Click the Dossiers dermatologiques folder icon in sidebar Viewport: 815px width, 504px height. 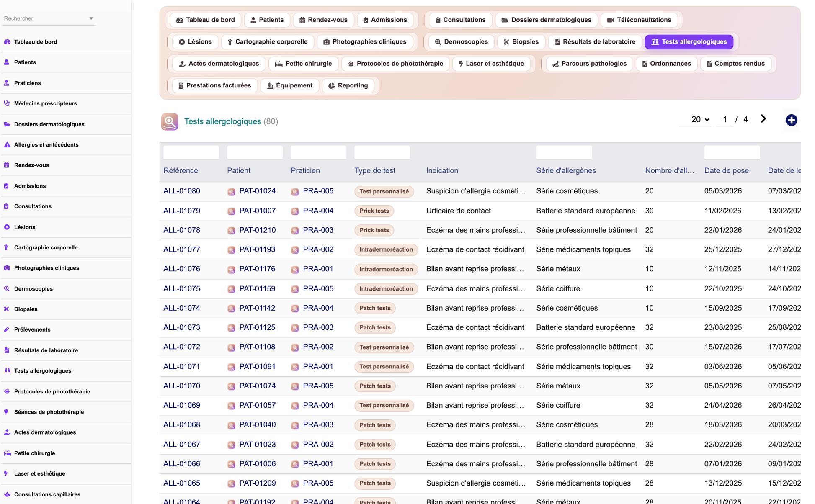(x=7, y=124)
